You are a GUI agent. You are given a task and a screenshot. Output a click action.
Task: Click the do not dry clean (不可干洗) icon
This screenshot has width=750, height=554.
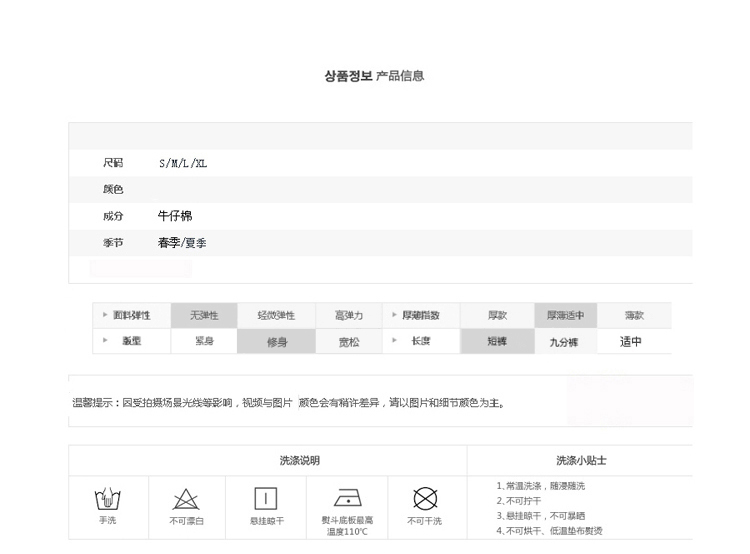click(425, 499)
